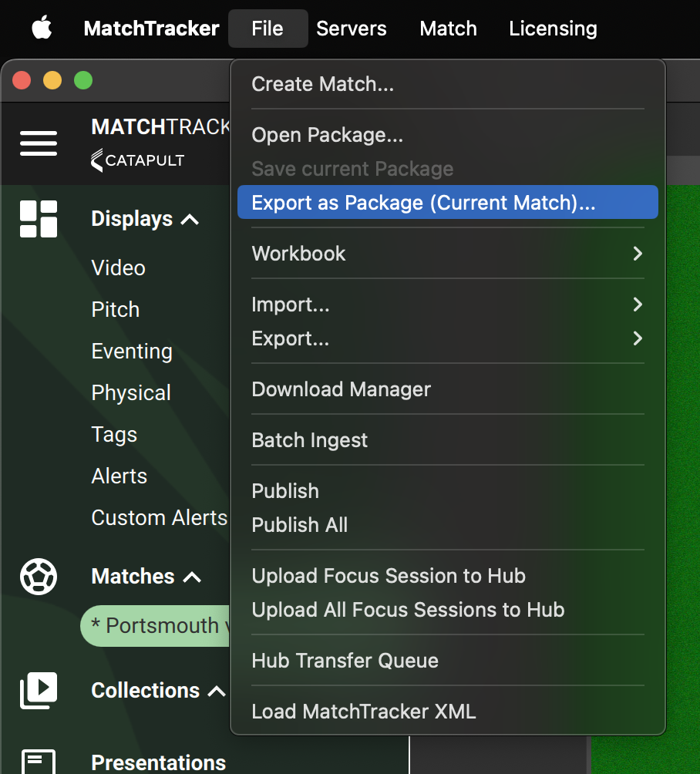This screenshot has width=700, height=774.
Task: Expand the Workbook submenu arrow
Action: point(638,254)
